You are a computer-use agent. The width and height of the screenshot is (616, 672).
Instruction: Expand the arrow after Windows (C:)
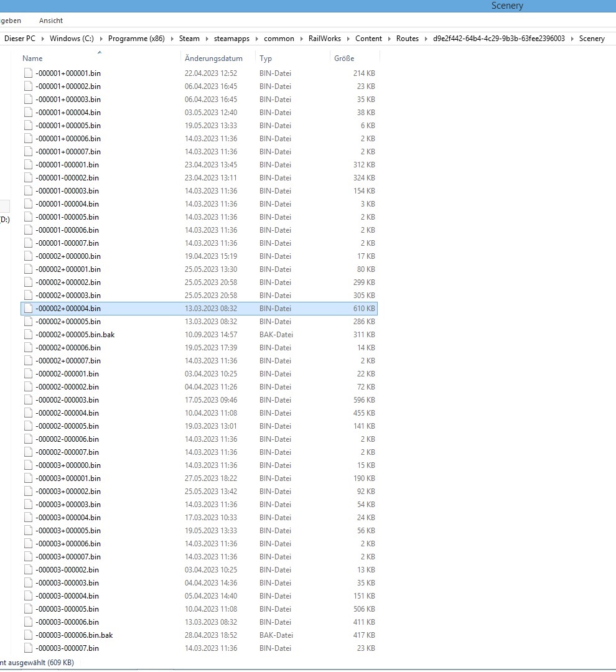101,39
